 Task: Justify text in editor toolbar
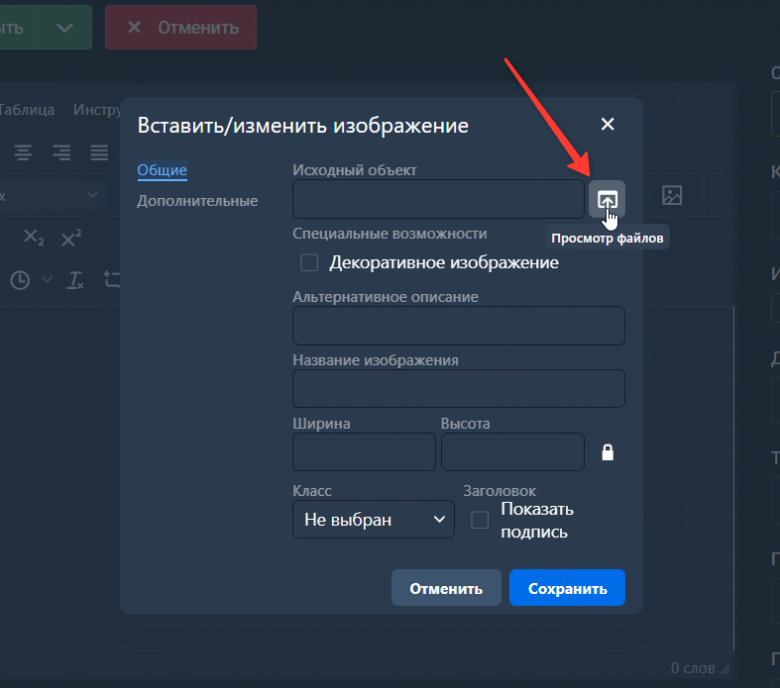[x=99, y=152]
